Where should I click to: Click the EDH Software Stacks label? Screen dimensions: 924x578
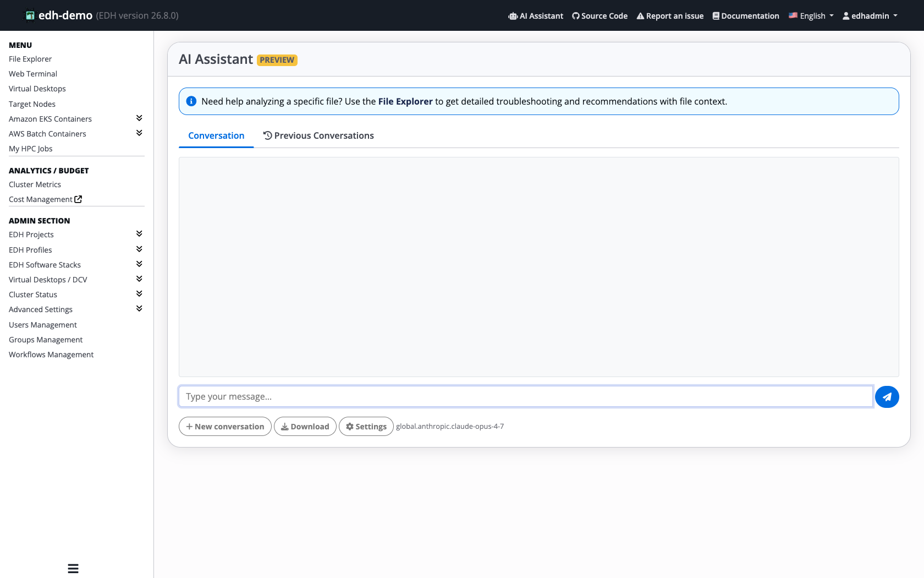tap(45, 265)
